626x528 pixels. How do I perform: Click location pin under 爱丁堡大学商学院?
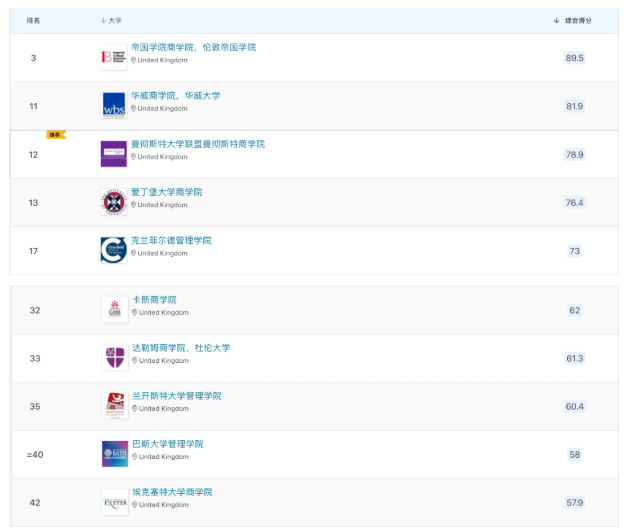[x=134, y=204]
